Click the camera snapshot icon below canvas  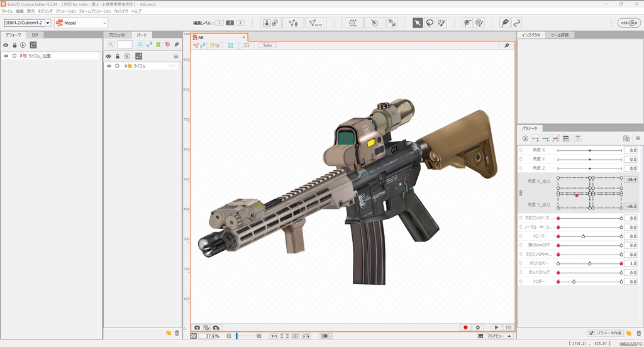click(197, 328)
